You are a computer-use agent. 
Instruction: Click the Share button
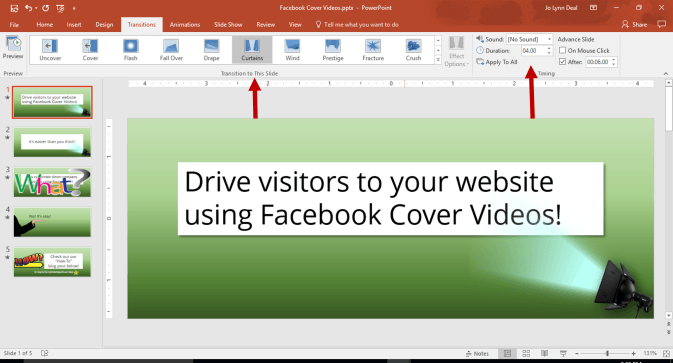click(634, 24)
